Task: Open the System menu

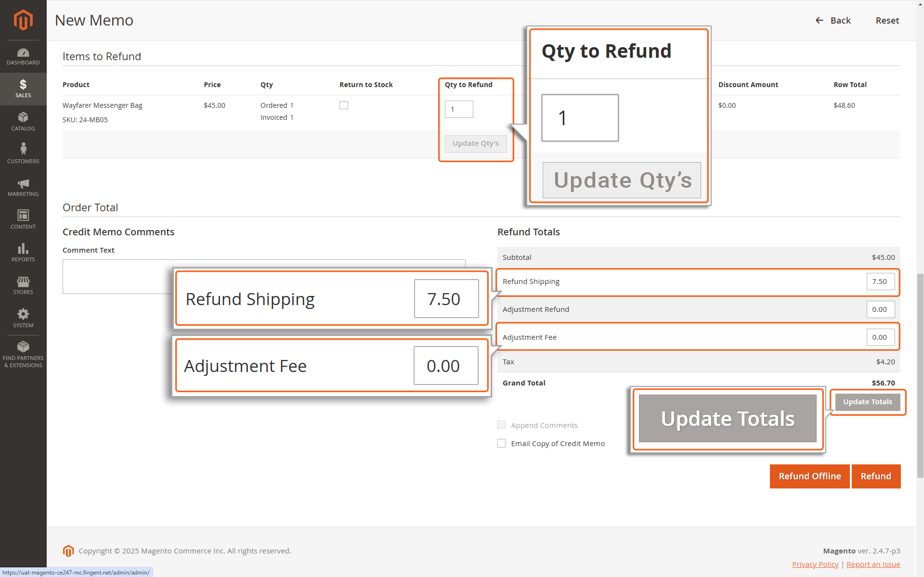Action: coord(23,318)
